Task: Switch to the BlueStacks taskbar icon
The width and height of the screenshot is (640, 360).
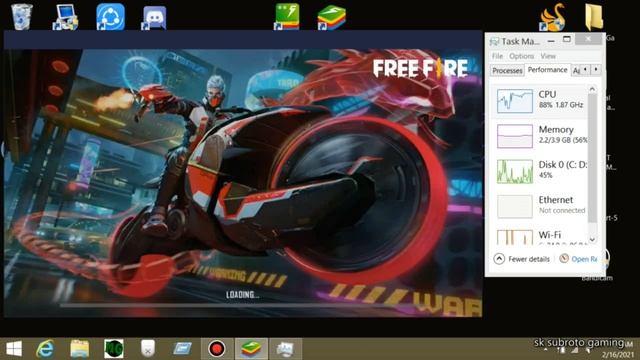Action: [251, 349]
